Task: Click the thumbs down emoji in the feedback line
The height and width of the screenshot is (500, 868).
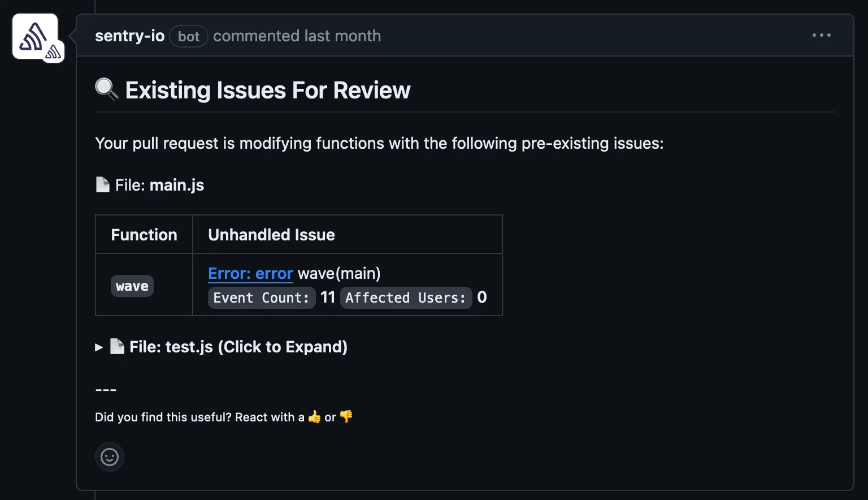Action: [x=346, y=417]
